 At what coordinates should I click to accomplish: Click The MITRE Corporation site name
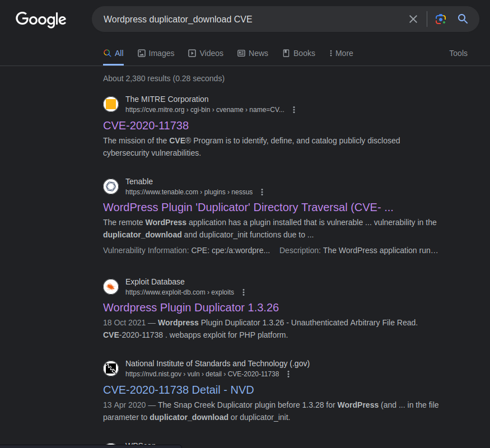(x=167, y=99)
